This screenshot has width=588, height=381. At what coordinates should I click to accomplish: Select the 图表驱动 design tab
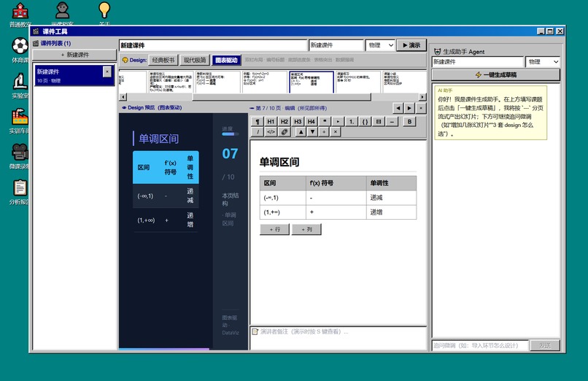click(x=226, y=60)
